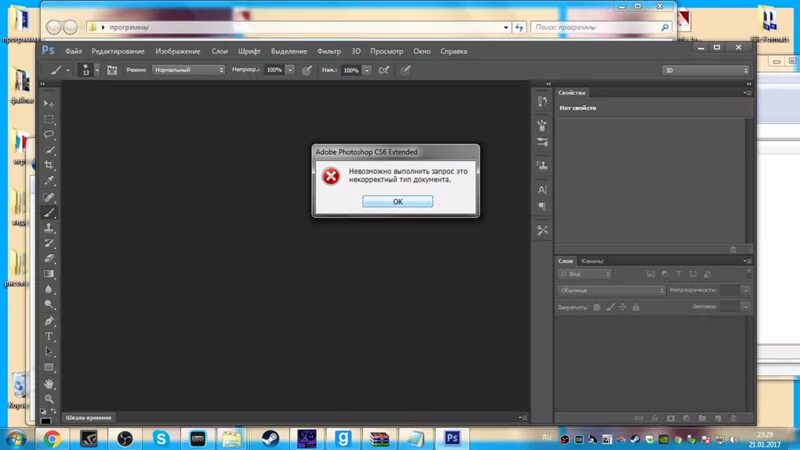This screenshot has width=800, height=450.
Task: Open Skype from taskbar
Action: (x=161, y=439)
